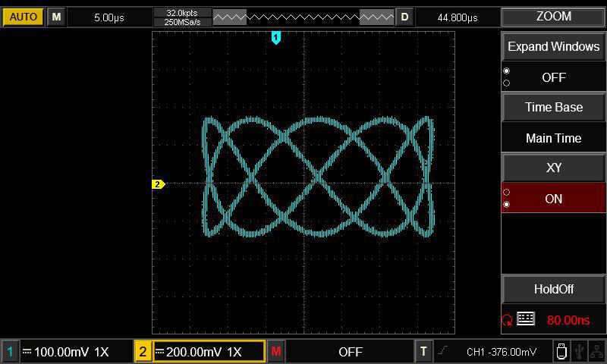607x364 pixels.
Task: Click the T trigger icon
Action: tap(423, 352)
